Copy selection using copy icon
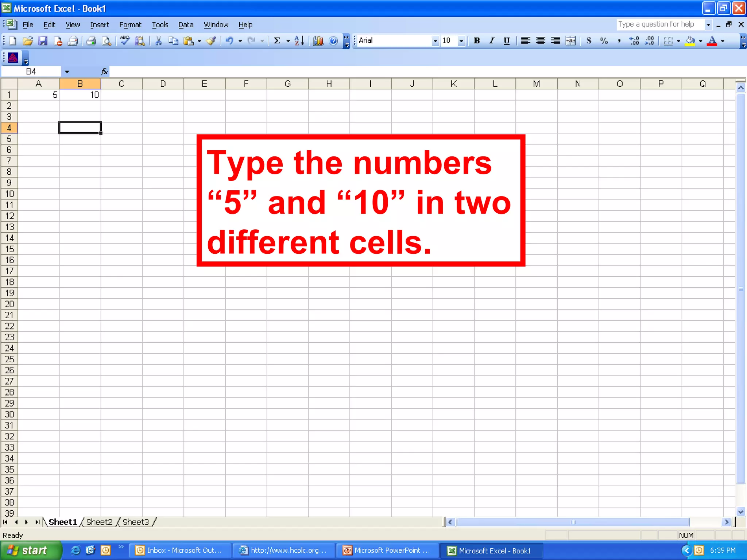Image resolution: width=747 pixels, height=560 pixels. click(x=174, y=41)
